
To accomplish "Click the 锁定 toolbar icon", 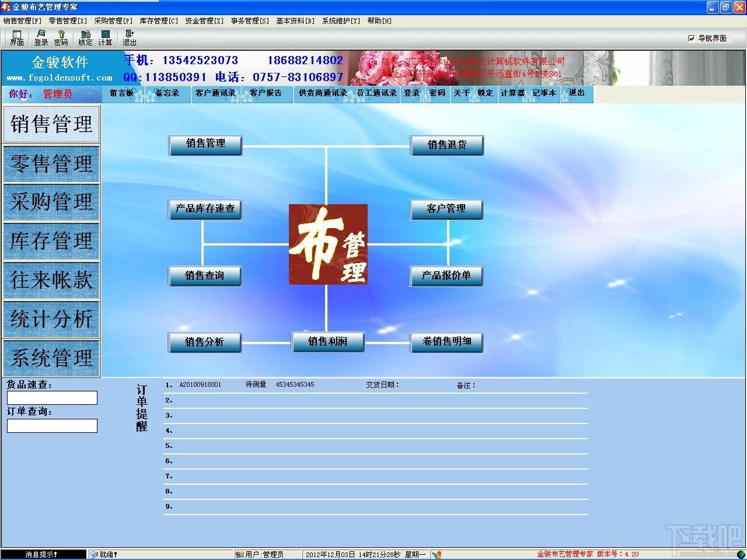I will click(85, 38).
